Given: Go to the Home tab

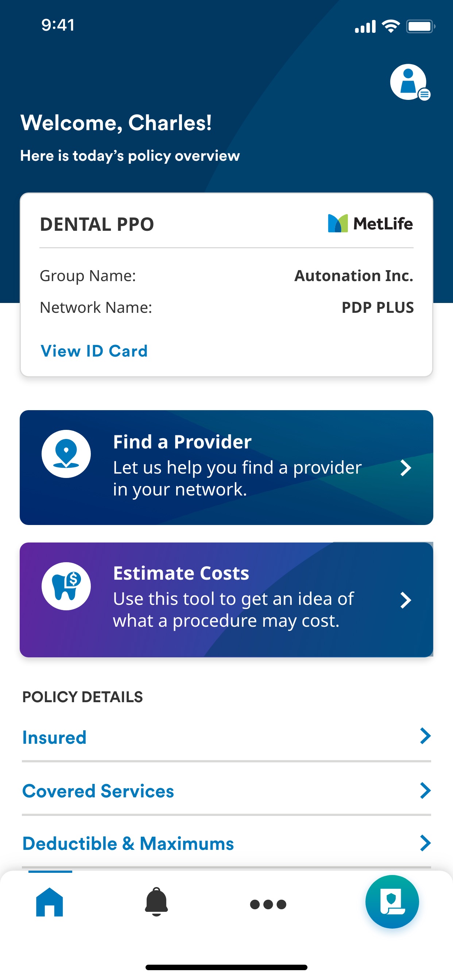Looking at the screenshot, I should click(x=50, y=902).
